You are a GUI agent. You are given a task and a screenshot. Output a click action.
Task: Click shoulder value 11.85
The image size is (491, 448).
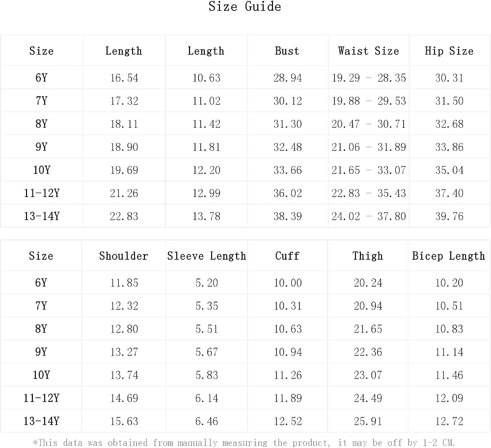click(x=124, y=283)
